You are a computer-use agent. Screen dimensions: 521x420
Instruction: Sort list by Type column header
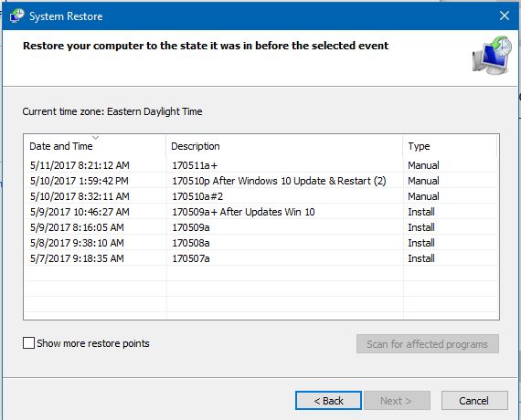pos(451,146)
